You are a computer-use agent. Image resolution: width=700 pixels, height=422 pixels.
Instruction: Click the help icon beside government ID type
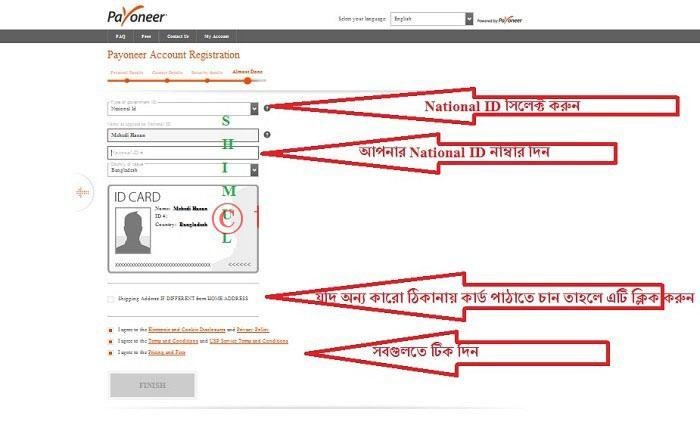(x=267, y=108)
